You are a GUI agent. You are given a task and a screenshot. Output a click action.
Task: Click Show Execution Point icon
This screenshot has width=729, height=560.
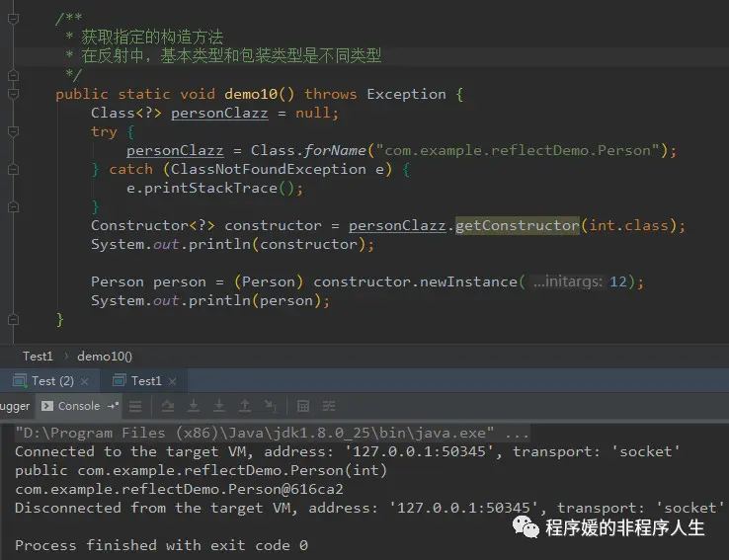tap(135, 407)
